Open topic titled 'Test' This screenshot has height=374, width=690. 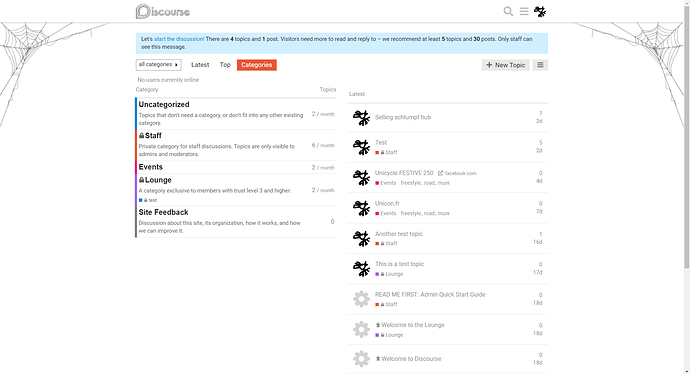pos(381,143)
